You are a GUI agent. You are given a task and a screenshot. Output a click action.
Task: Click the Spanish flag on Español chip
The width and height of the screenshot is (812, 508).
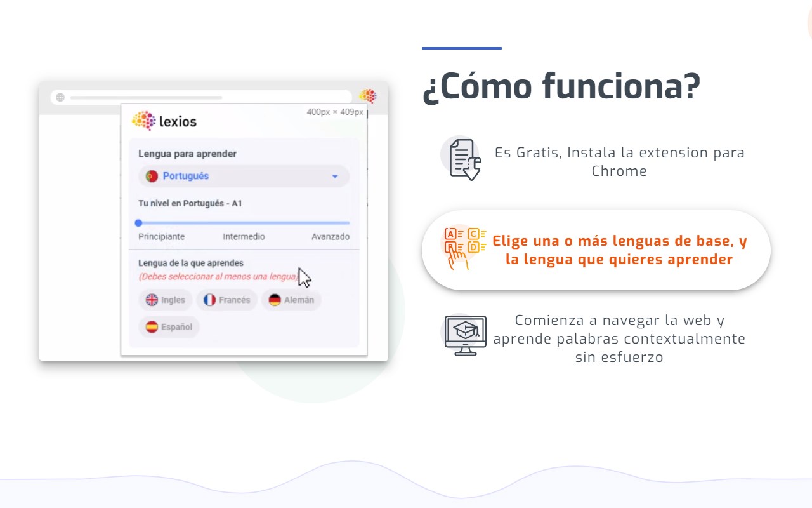(x=152, y=327)
